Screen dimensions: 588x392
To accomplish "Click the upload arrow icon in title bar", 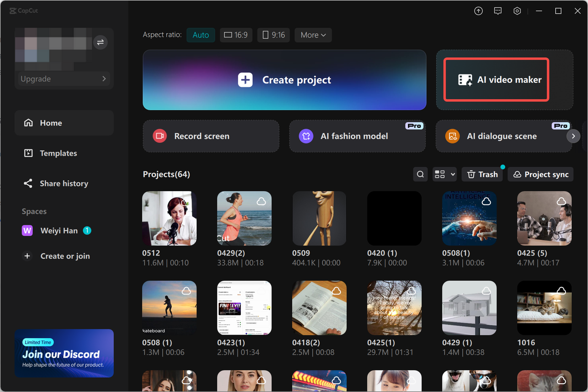I will coord(478,11).
